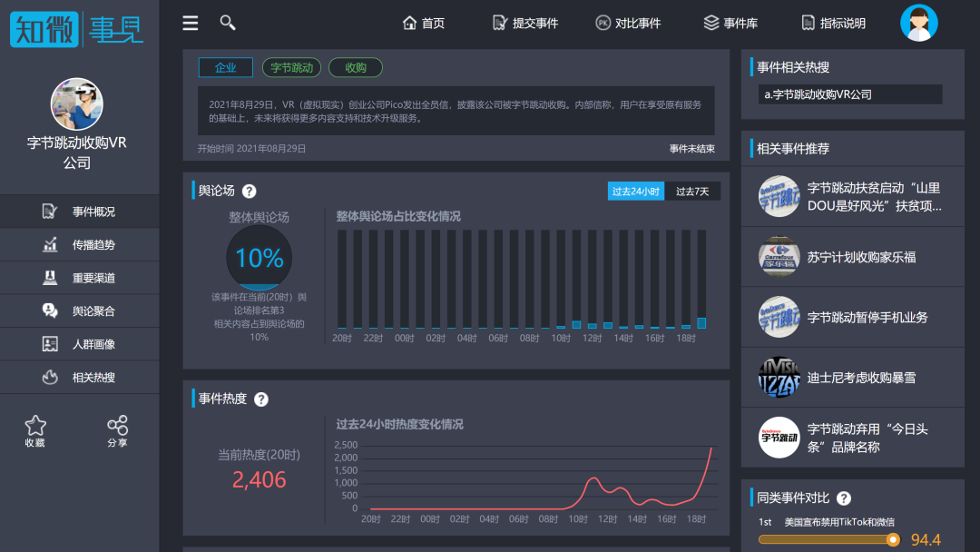Click the 传播趋势 chart icon
The image size is (980, 552).
[49, 244]
